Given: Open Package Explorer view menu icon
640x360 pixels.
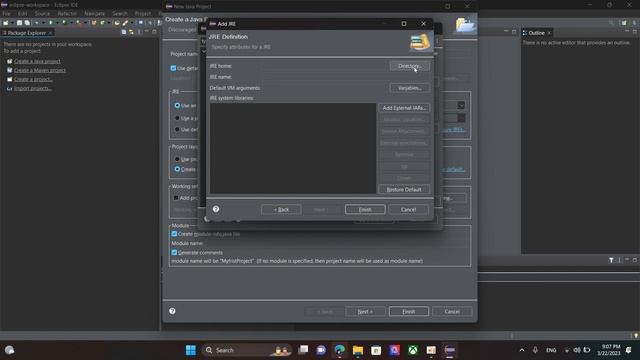Looking at the screenshot, I should [x=140, y=32].
